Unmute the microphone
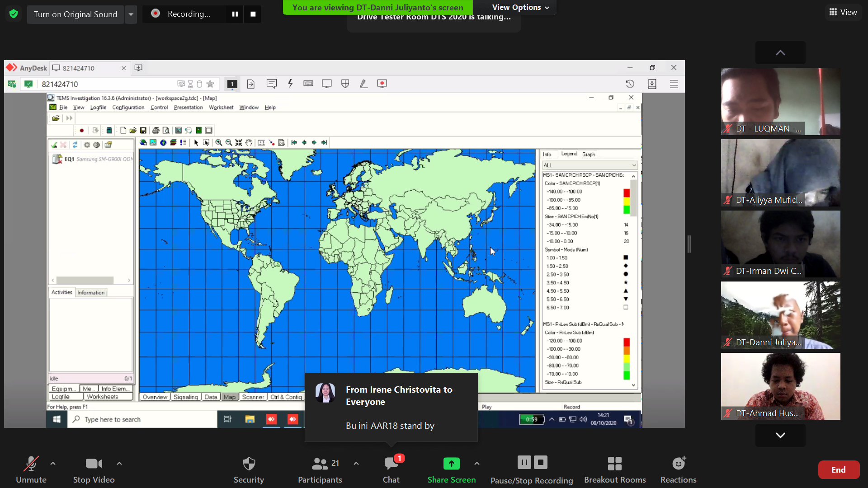The image size is (868, 488). click(x=31, y=469)
